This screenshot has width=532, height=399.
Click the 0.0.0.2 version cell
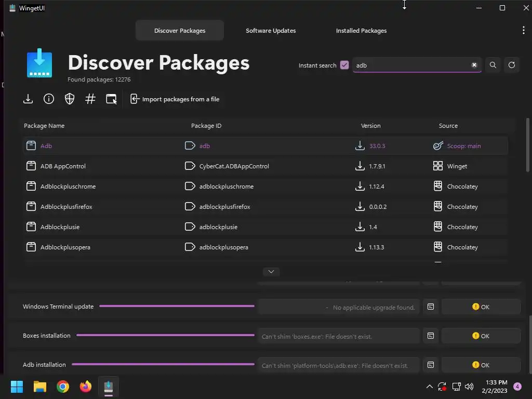tap(378, 207)
